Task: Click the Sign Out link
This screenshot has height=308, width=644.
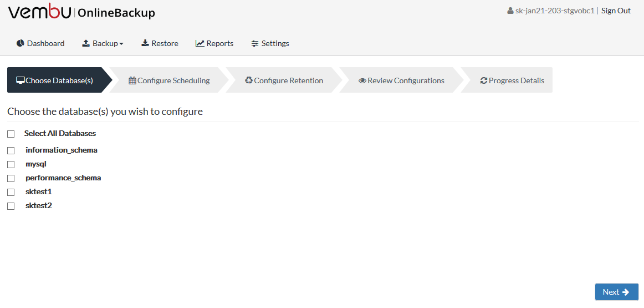Action: 616,11
